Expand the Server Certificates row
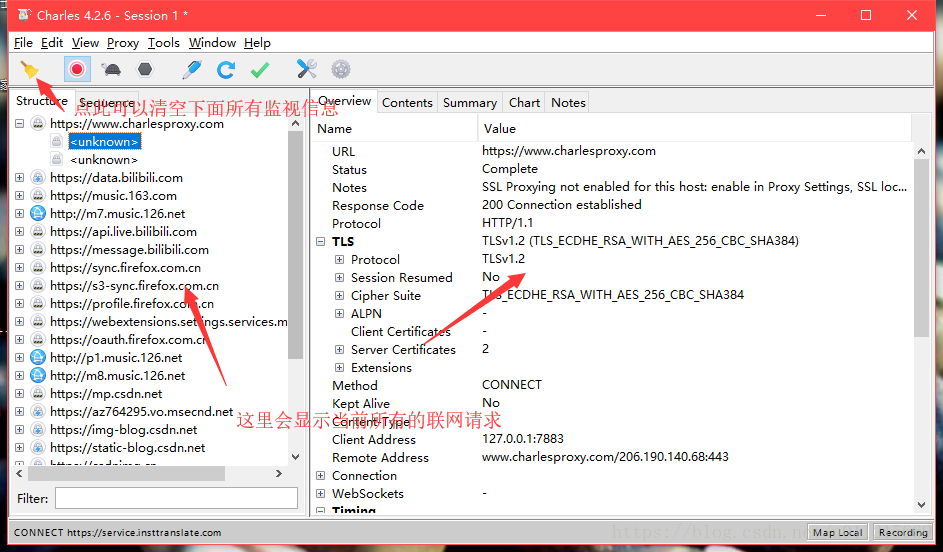The width and height of the screenshot is (943, 552). point(340,350)
